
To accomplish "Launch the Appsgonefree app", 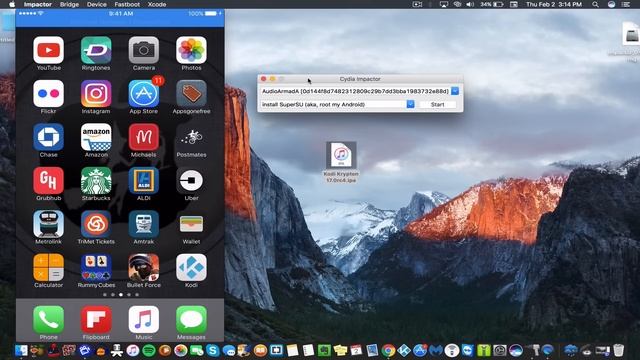I will tap(191, 93).
